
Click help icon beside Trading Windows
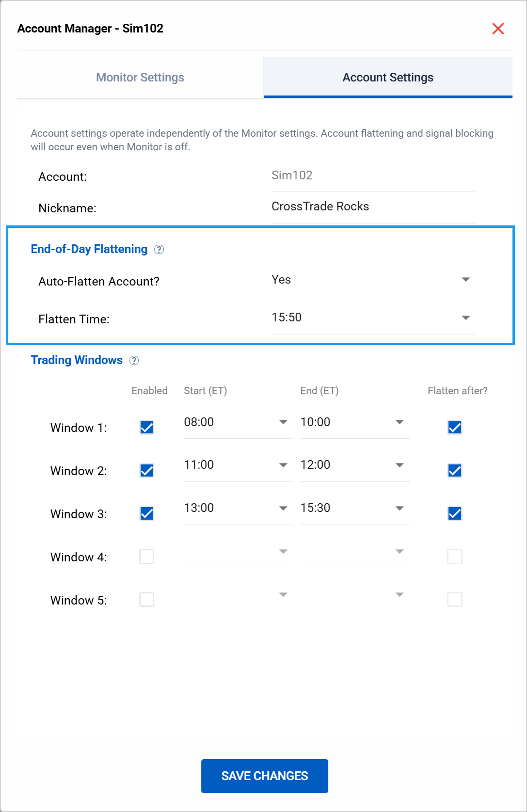(x=134, y=361)
